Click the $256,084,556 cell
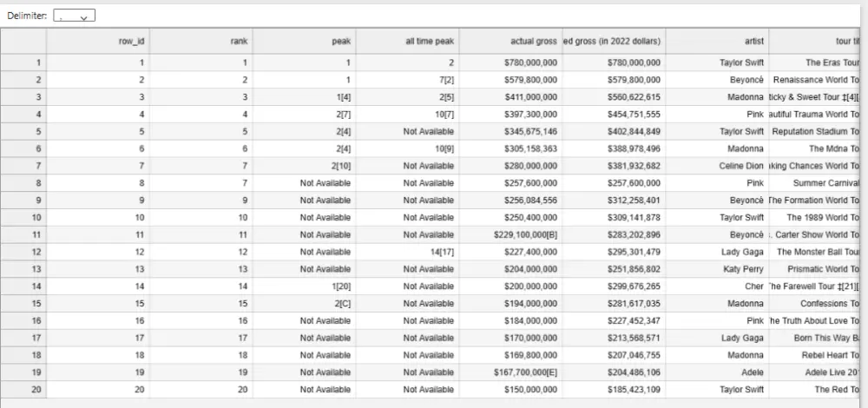The image size is (868, 408). 510,200
